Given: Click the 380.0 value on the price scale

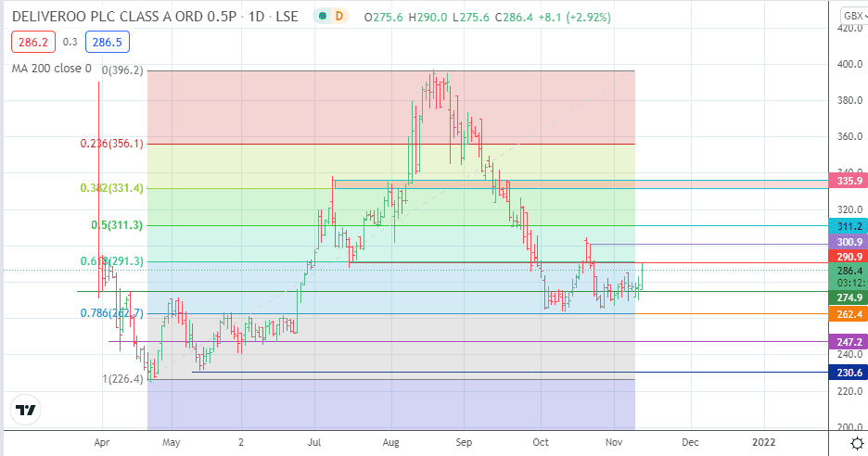Looking at the screenshot, I should (849, 100).
